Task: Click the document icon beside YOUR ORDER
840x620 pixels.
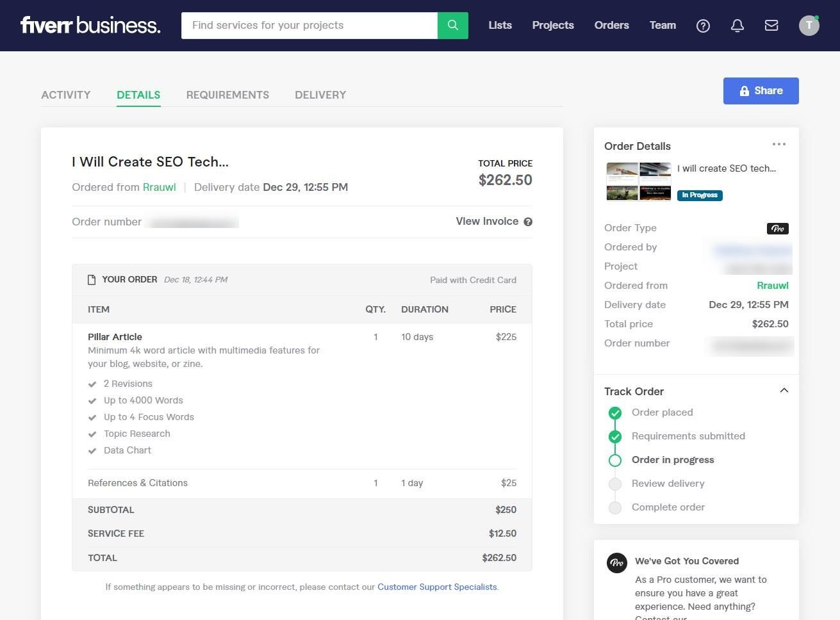Action: tap(92, 280)
